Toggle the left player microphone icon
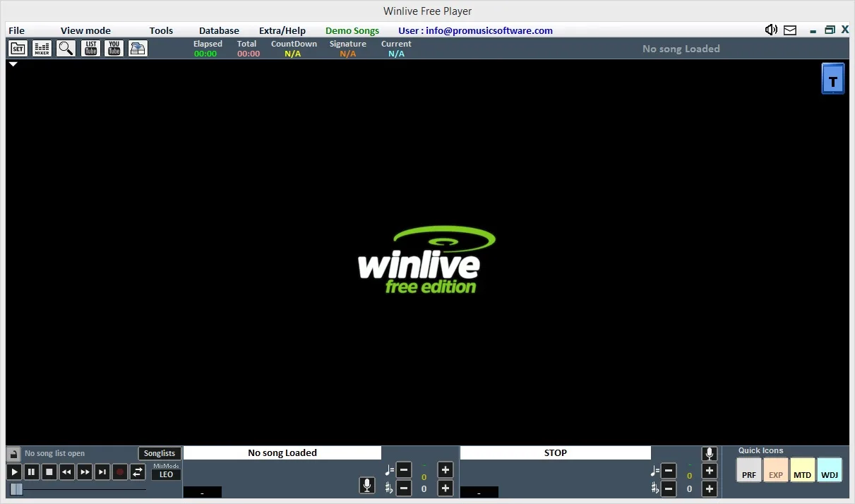This screenshot has height=504, width=855. pos(367,486)
